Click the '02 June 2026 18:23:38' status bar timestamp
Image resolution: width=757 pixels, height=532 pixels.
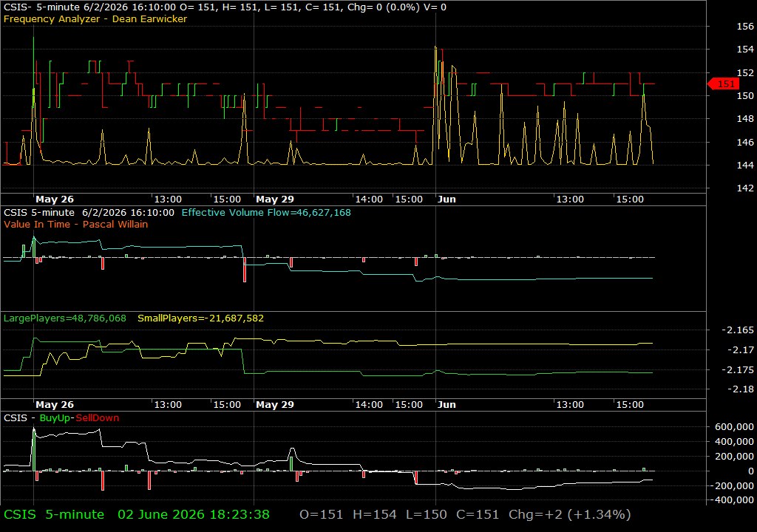pos(194,514)
